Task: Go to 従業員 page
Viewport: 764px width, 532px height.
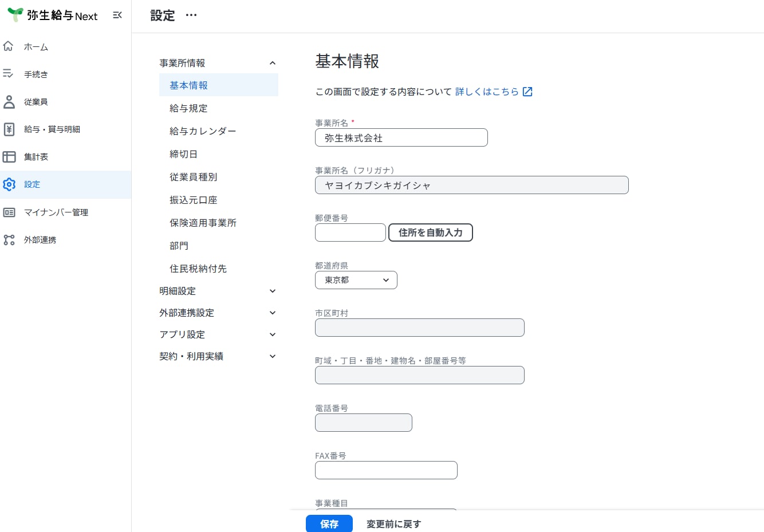Action: coord(65,102)
